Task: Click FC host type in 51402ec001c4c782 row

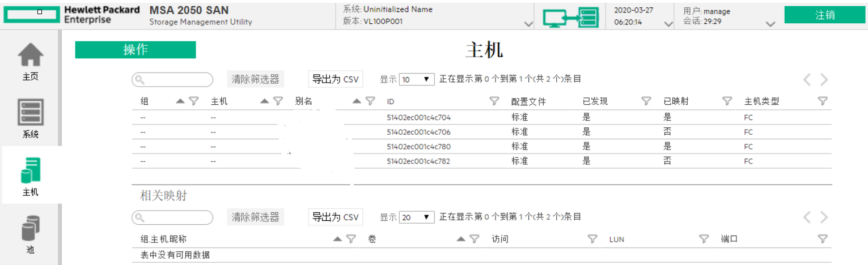Action: pos(748,161)
